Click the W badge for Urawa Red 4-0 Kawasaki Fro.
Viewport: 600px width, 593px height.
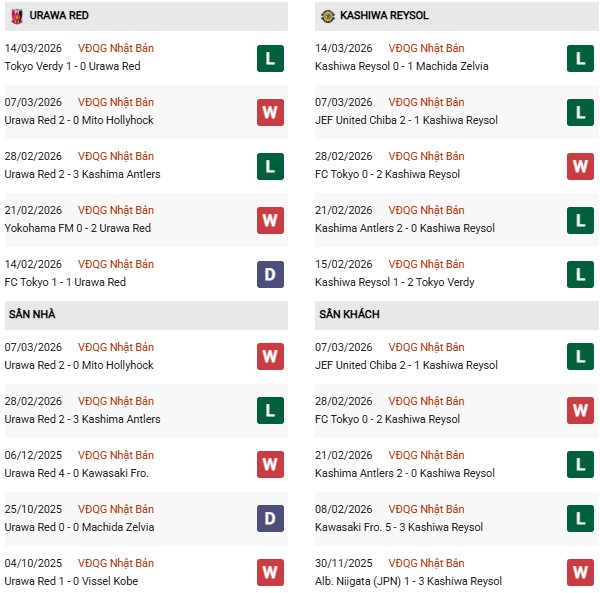click(x=270, y=465)
